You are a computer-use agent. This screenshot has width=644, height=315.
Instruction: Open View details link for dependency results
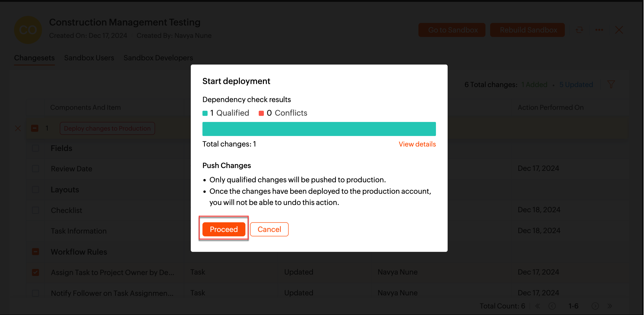417,144
